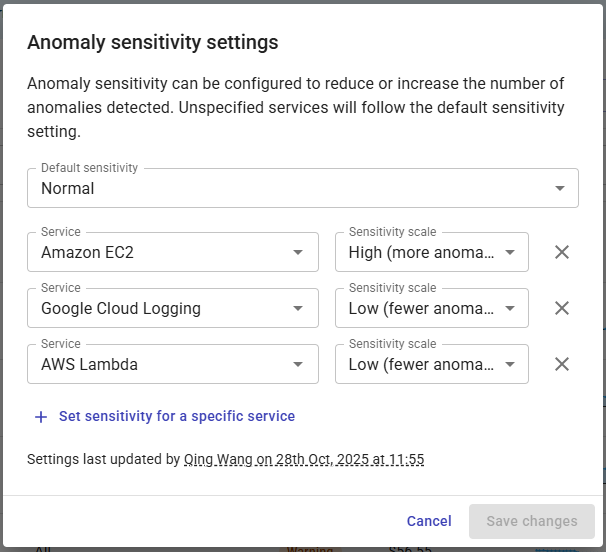The image size is (606, 552).
Task: Delete the AWS Lambda sensitivity row
Action: pos(562,364)
